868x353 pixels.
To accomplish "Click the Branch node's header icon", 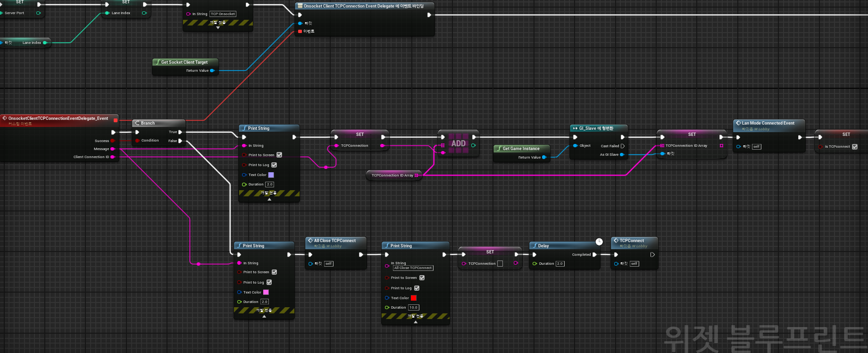I will (x=137, y=123).
